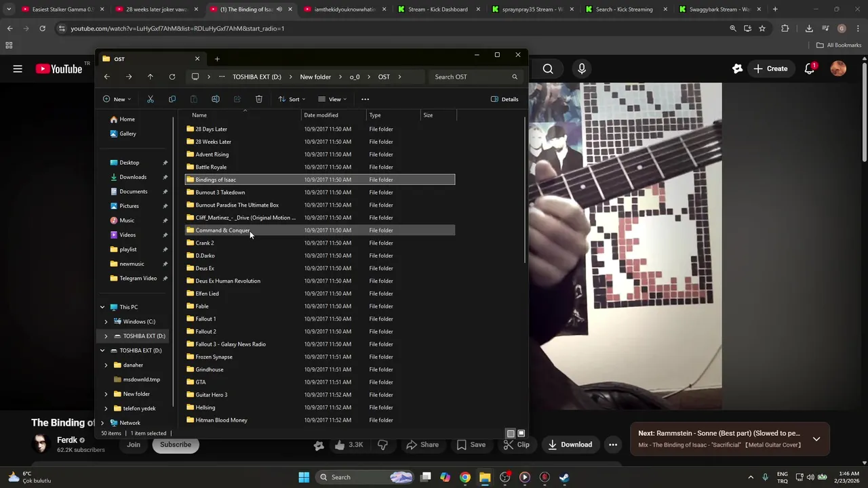Viewport: 868px width, 488px height.
Task: Collapse This PC tree node
Action: tap(102, 307)
